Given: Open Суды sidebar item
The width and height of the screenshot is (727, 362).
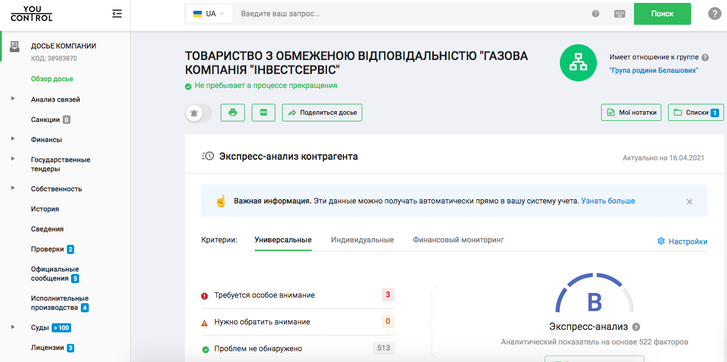Looking at the screenshot, I should [x=40, y=328].
